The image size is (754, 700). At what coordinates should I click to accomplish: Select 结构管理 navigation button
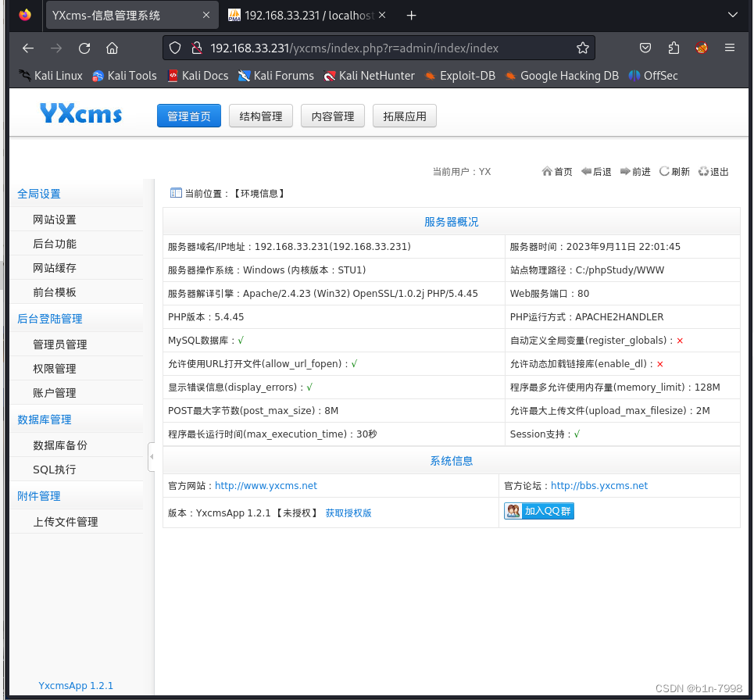tap(261, 116)
